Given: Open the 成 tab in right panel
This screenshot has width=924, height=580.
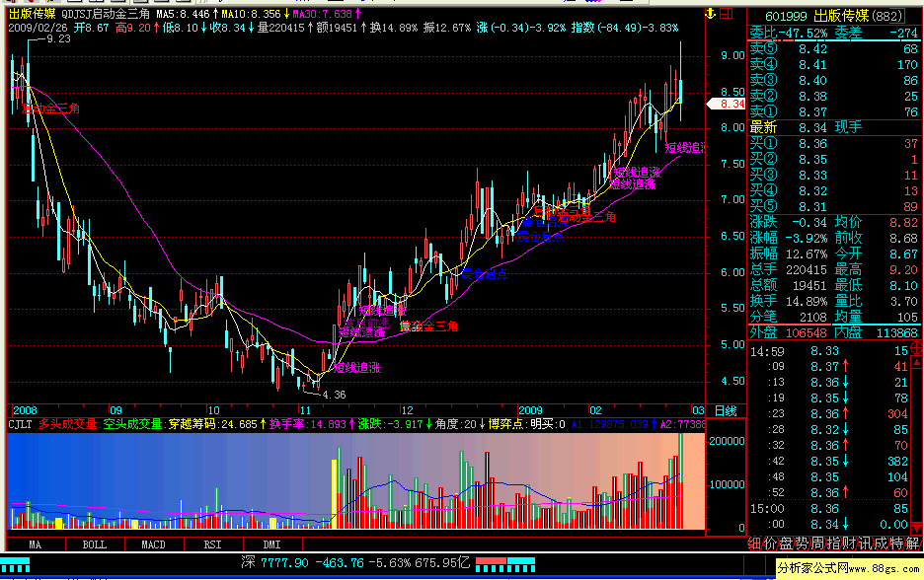Looking at the screenshot, I should [x=881, y=544].
